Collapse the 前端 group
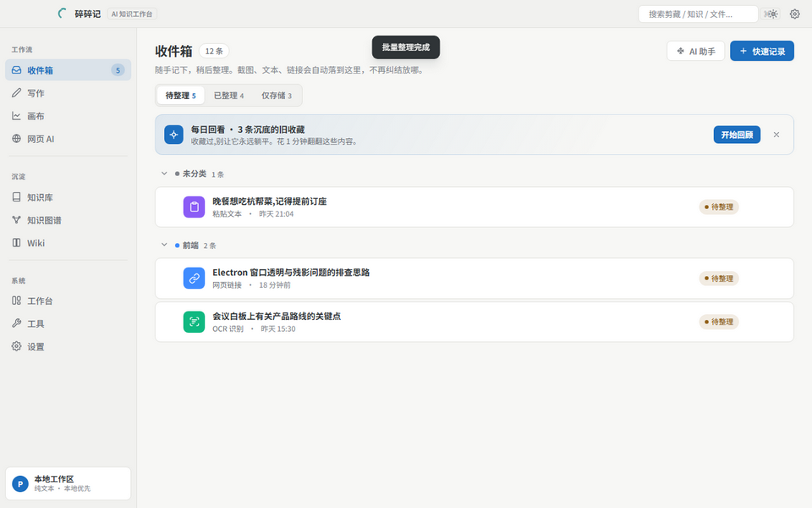812x508 pixels. (164, 245)
